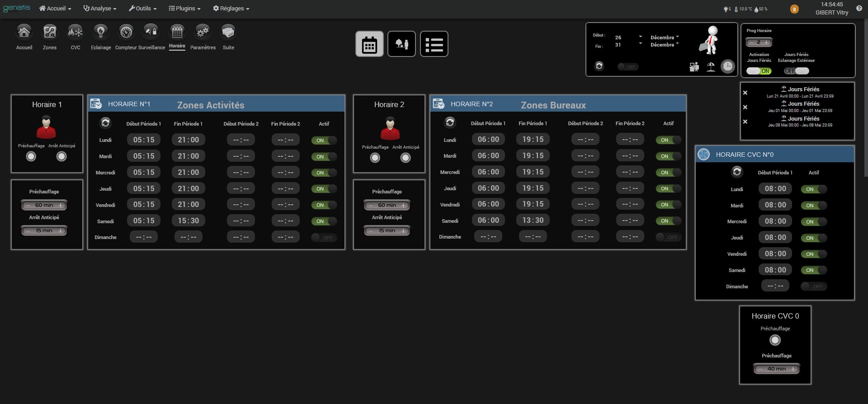The width and height of the screenshot is (868, 404).
Task: Click the Eclairage lightbulb icon
Action: [100, 33]
